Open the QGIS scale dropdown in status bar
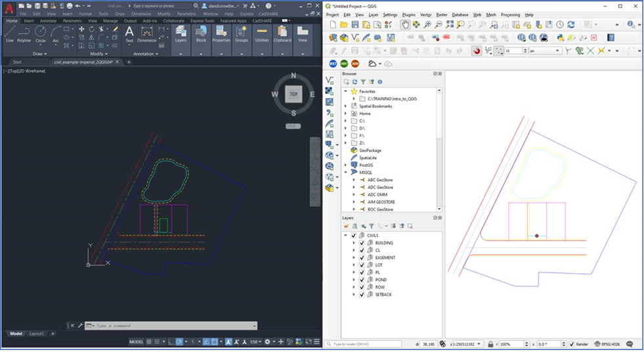This screenshot has height=352, width=644. pos(479,344)
